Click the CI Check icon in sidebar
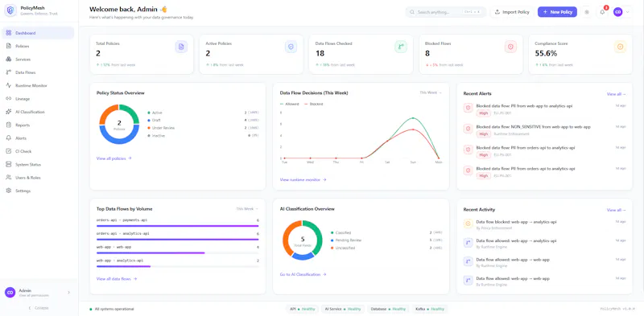 9,151
